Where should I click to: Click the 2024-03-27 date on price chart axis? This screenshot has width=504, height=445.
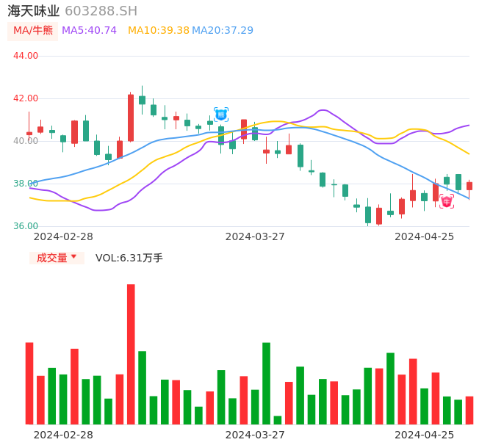pos(255,236)
